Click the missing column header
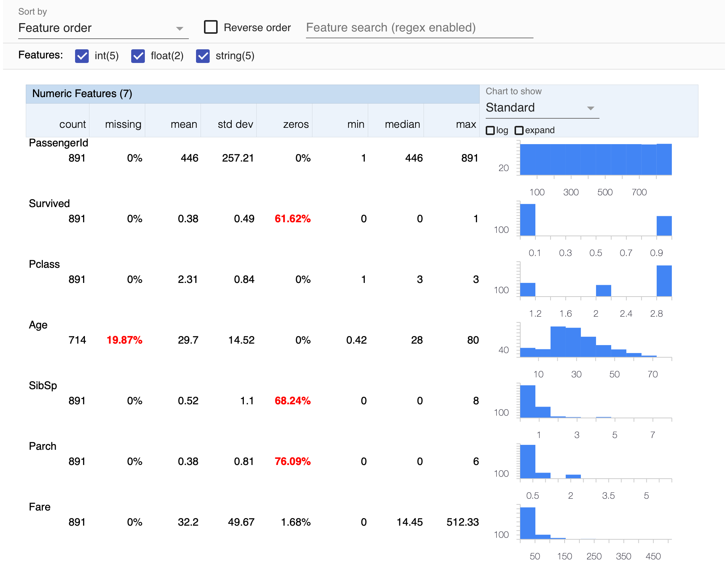 point(123,124)
